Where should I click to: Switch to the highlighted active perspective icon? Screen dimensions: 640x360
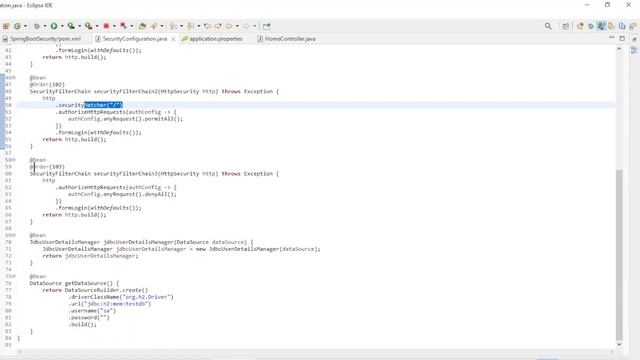[x=601, y=26]
